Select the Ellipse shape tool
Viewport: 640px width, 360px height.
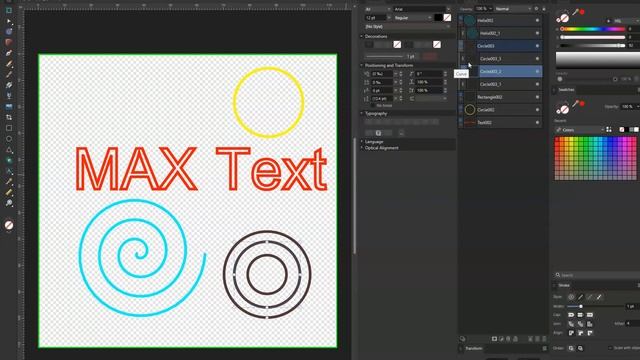pyautogui.click(x=9, y=139)
